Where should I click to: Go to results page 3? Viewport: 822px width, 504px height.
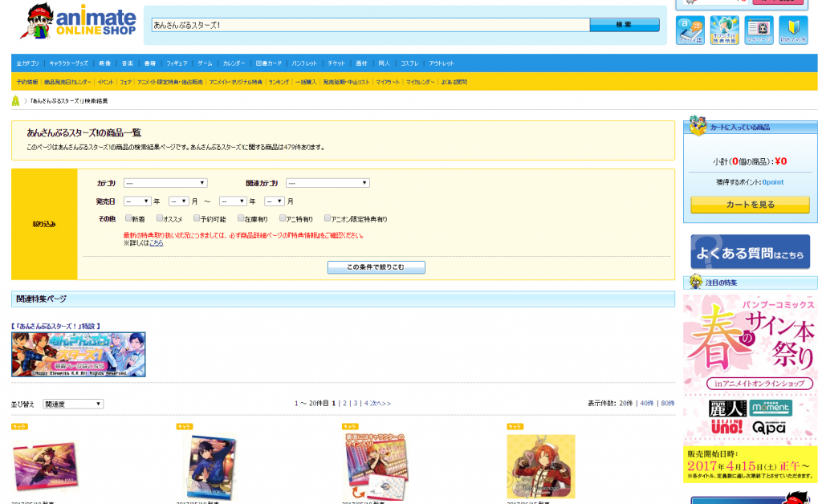[355, 404]
